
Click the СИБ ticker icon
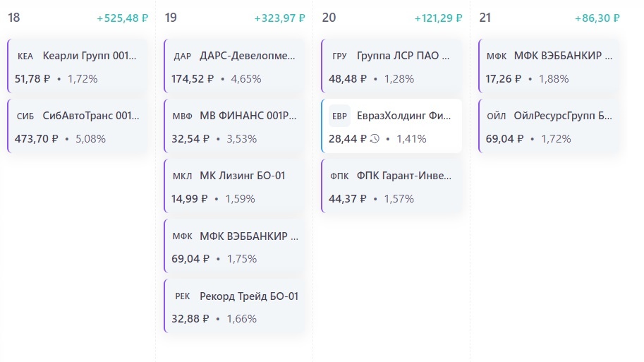25,116
